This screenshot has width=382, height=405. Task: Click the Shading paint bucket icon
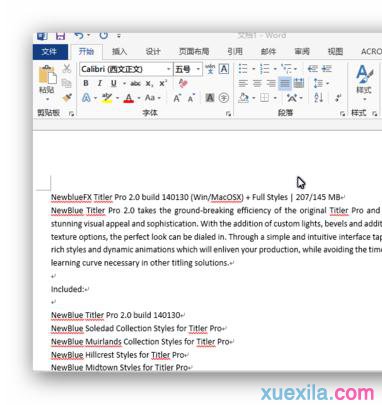pyautogui.click(x=244, y=98)
